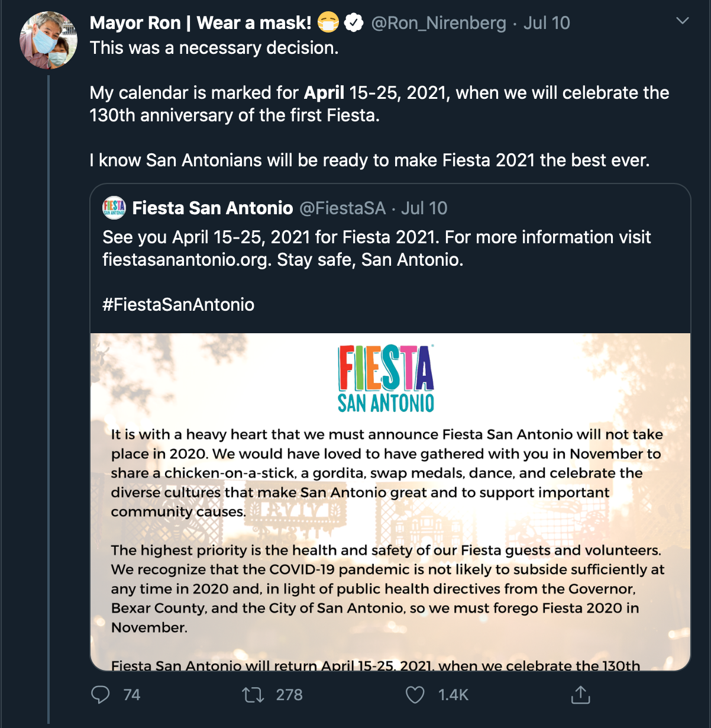Click the Jul 10 timestamp on Mayor's tweet
Viewport: 711px width, 728px height.
click(x=547, y=23)
